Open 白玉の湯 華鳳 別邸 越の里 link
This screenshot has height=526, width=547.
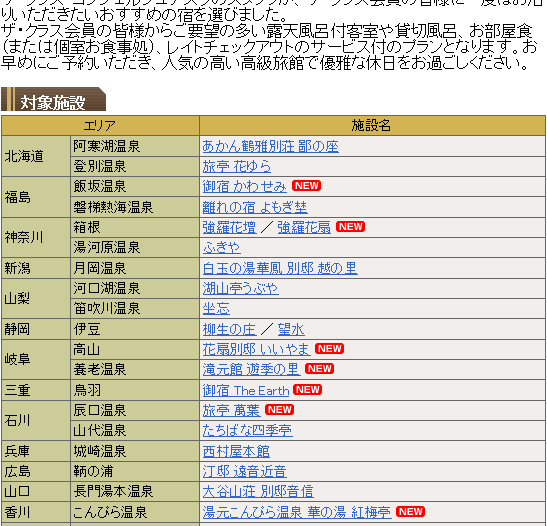coord(280,268)
